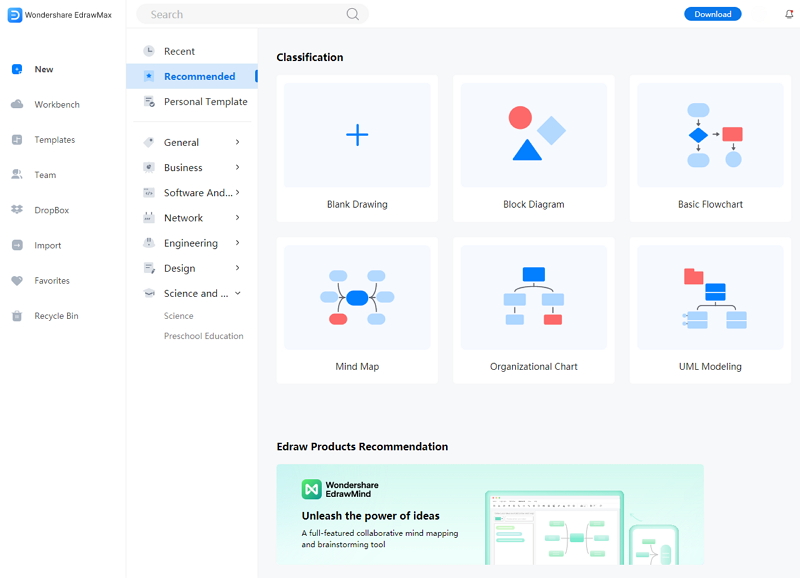The height and width of the screenshot is (578, 800).
Task: Click the Templates sidebar icon
Action: coord(17,140)
